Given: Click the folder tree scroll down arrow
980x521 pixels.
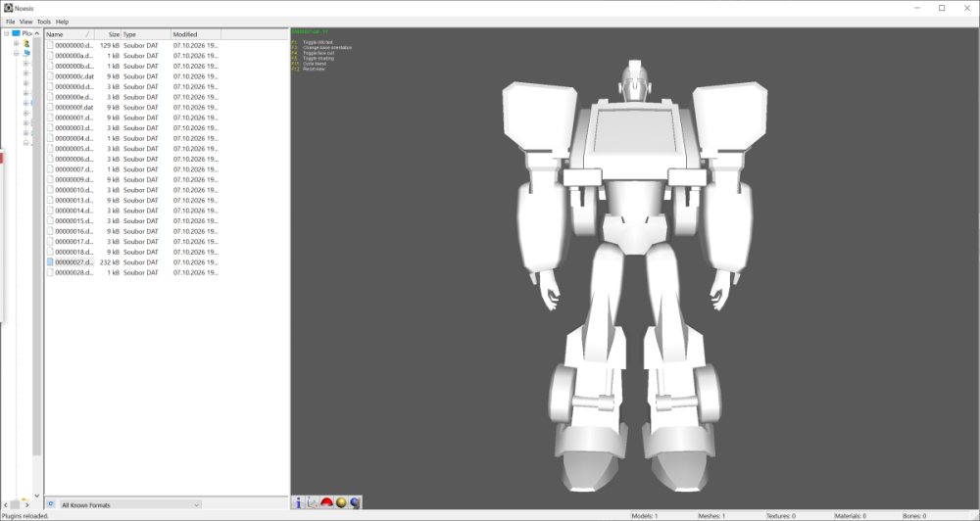Looking at the screenshot, I should (x=37, y=496).
